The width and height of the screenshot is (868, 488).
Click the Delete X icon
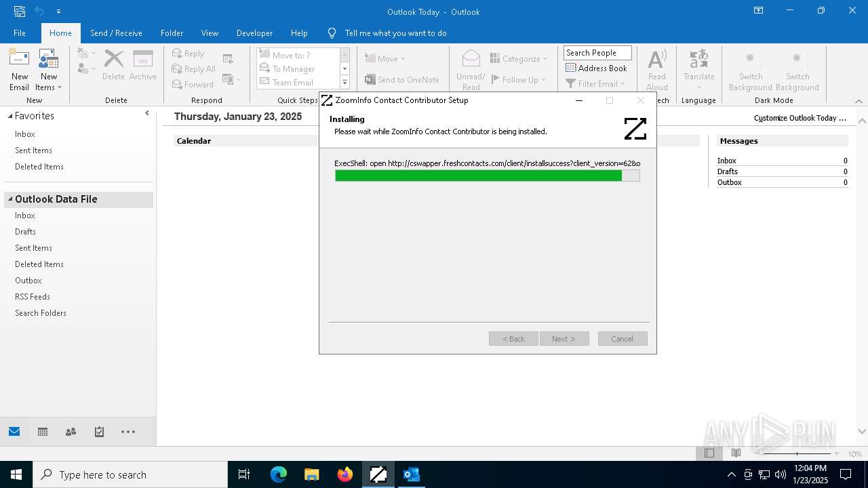pos(113,65)
